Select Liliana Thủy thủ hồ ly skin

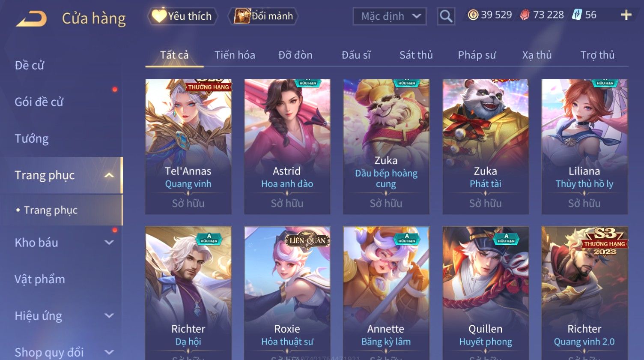point(584,147)
